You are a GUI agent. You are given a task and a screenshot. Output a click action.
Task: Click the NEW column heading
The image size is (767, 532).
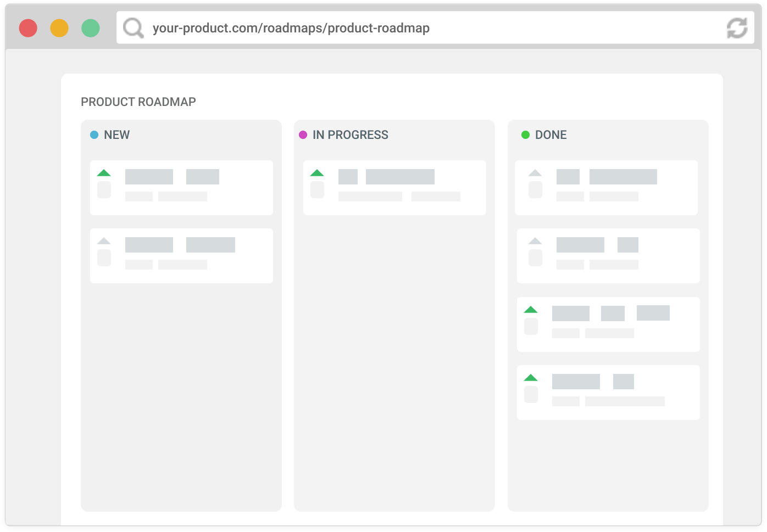(117, 135)
